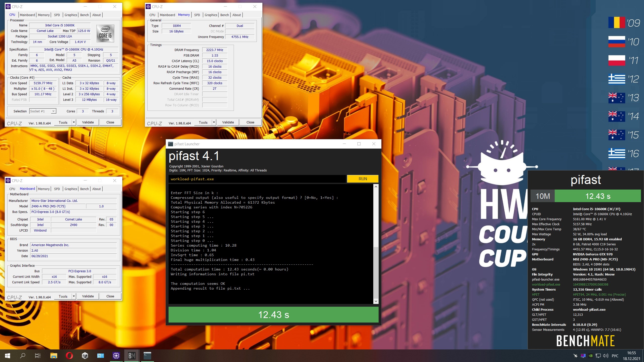Open the cube-shaped app icon on taskbar
The width and height of the screenshot is (644, 362).
85,356
